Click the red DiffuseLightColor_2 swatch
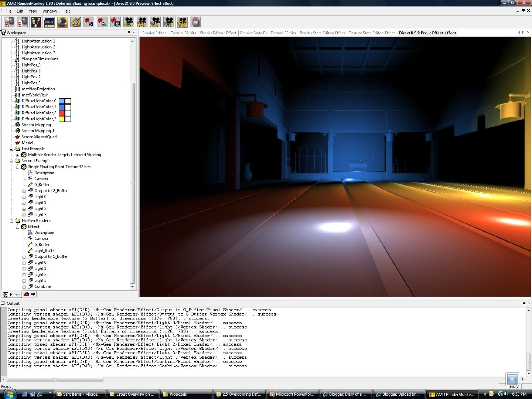Screen dimensions: 532x399 62,113
